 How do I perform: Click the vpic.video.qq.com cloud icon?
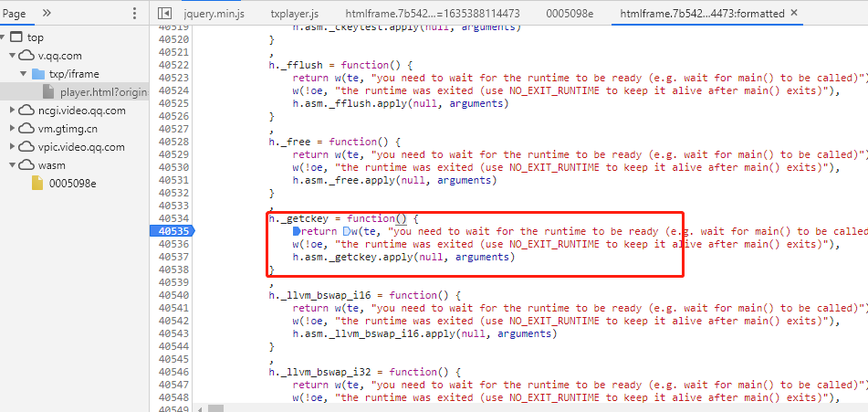(x=26, y=147)
